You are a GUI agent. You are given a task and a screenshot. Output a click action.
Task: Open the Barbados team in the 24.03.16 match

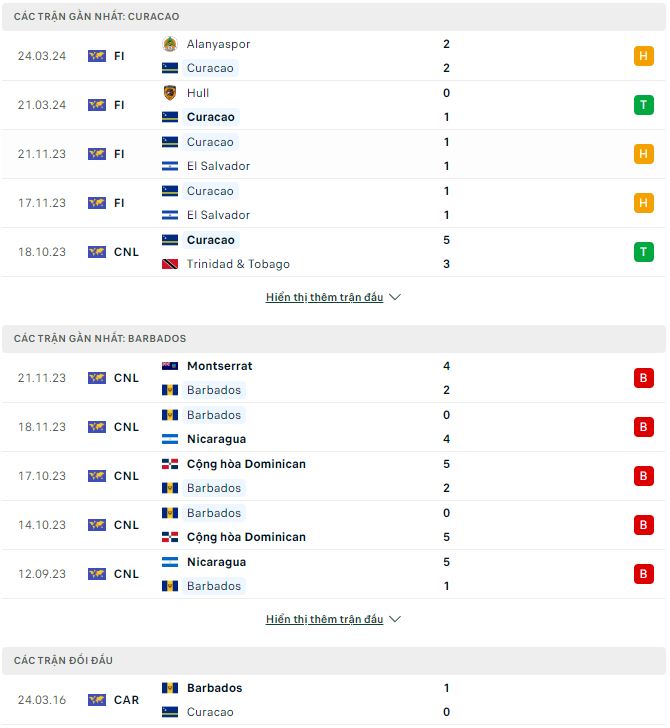[x=215, y=688]
